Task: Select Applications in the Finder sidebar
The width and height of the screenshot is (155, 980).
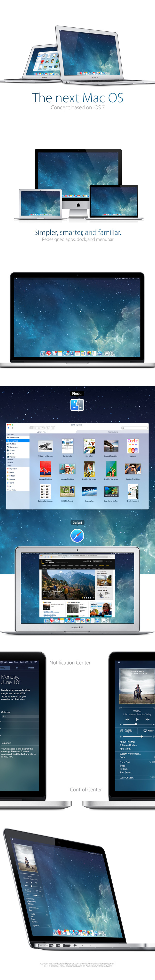Action: click(x=18, y=437)
